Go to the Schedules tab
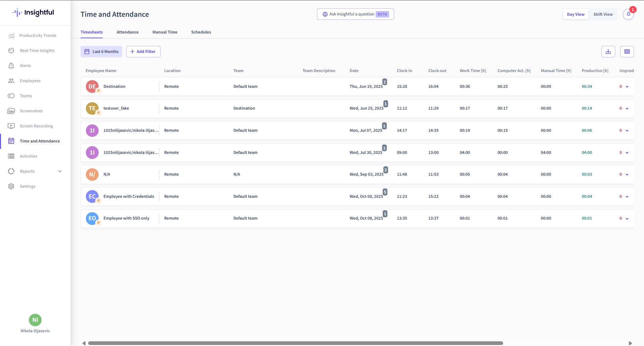The height and width of the screenshot is (346, 644). click(x=201, y=32)
